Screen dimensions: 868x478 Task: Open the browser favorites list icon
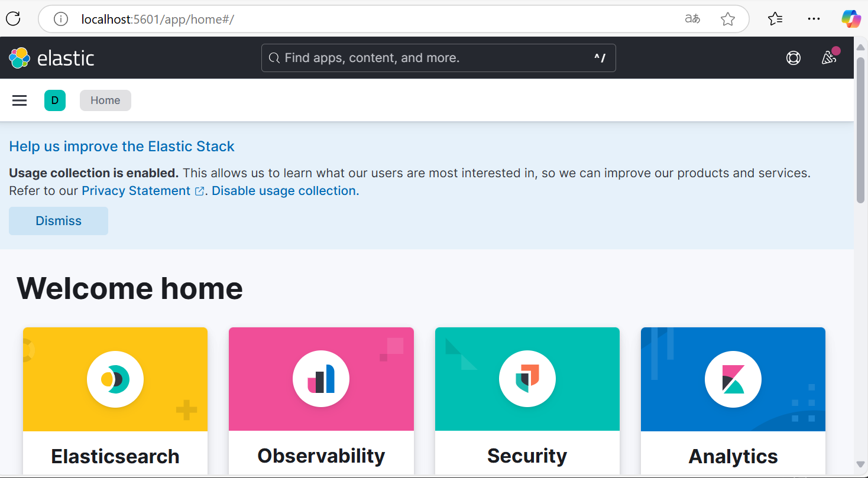coord(775,19)
